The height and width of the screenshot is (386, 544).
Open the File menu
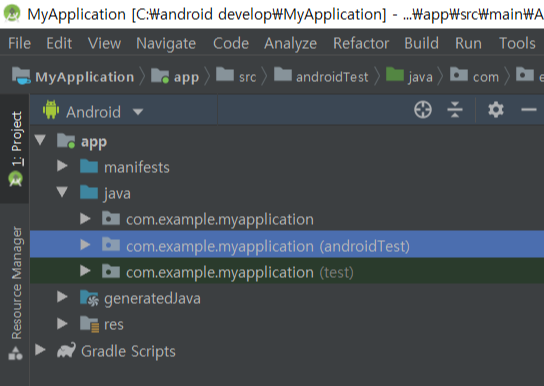pos(19,43)
